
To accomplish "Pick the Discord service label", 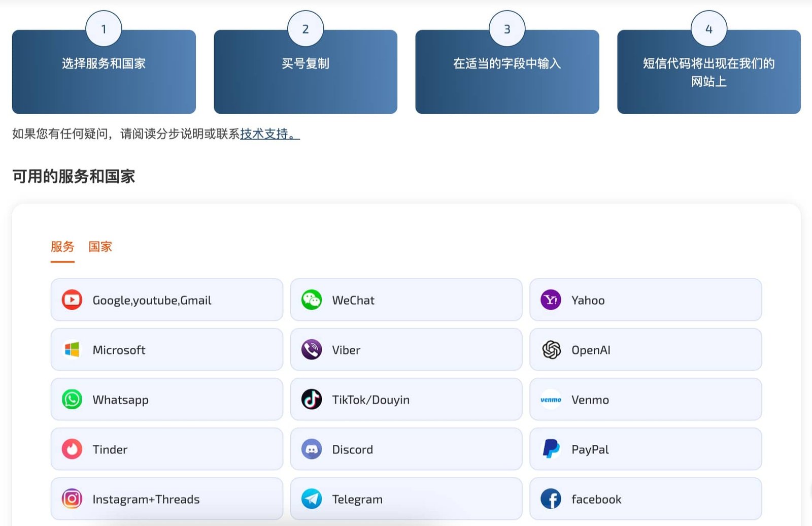I will coord(352,450).
